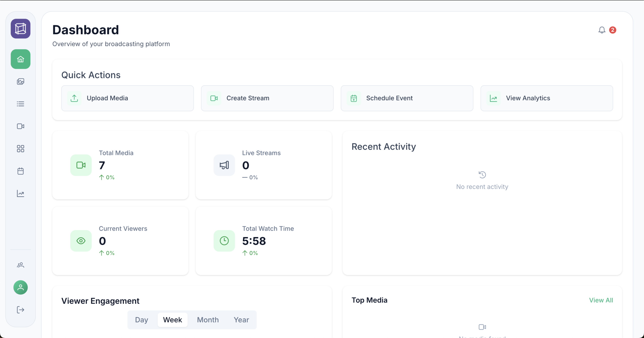
Task: Click the logout icon in sidebar
Action: coord(21,310)
